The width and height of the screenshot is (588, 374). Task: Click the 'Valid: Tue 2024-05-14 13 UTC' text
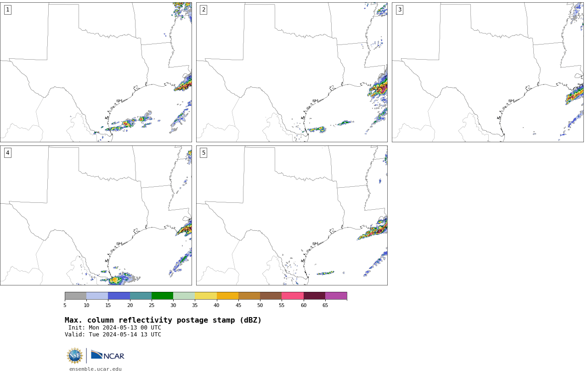tap(113, 335)
